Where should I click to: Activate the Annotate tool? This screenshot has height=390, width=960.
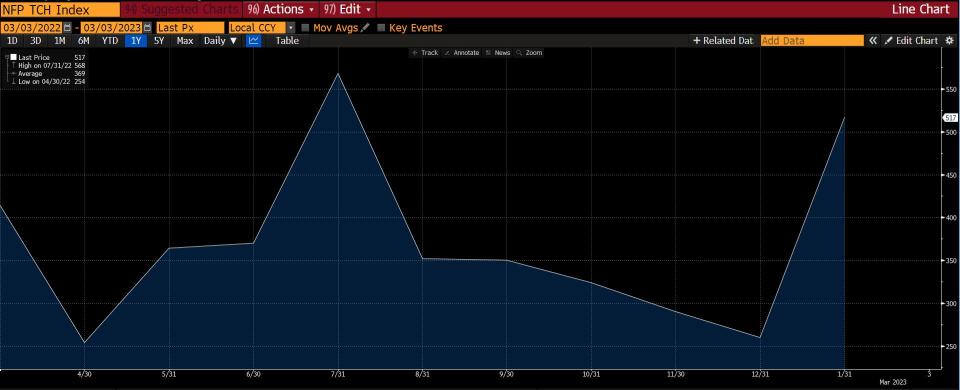[x=462, y=53]
